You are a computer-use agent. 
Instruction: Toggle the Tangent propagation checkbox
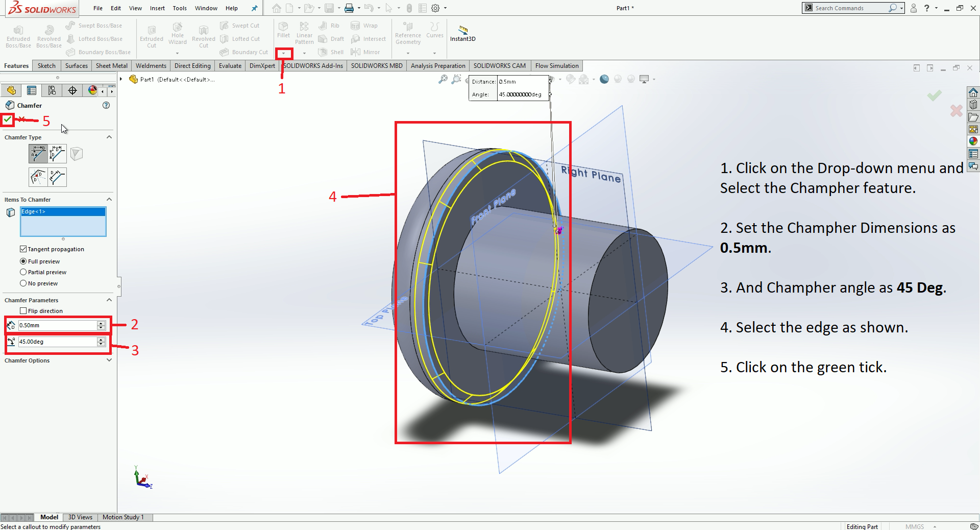23,249
